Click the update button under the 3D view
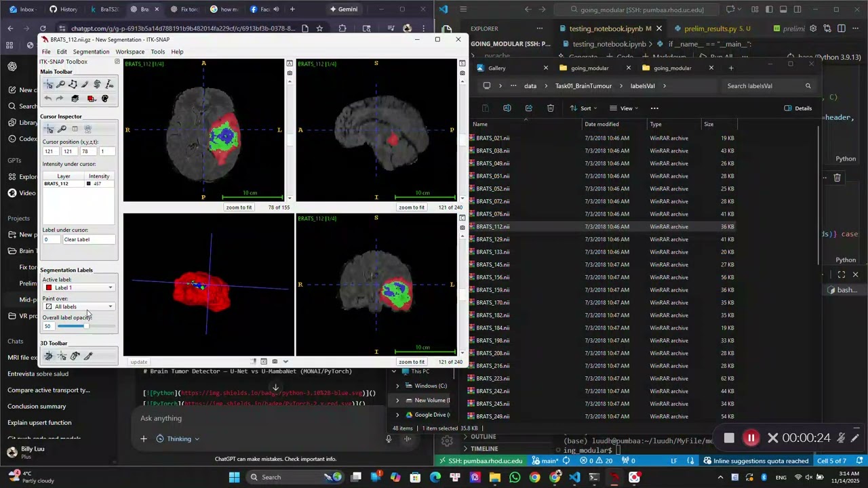 click(139, 362)
